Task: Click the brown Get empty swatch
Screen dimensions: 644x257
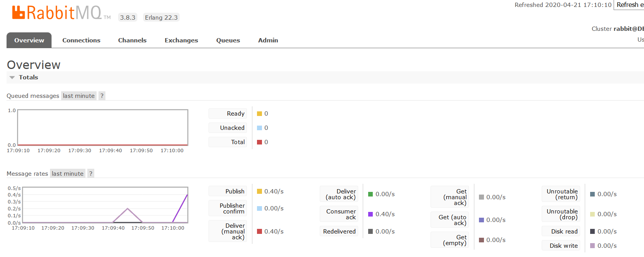Action: pos(481,240)
